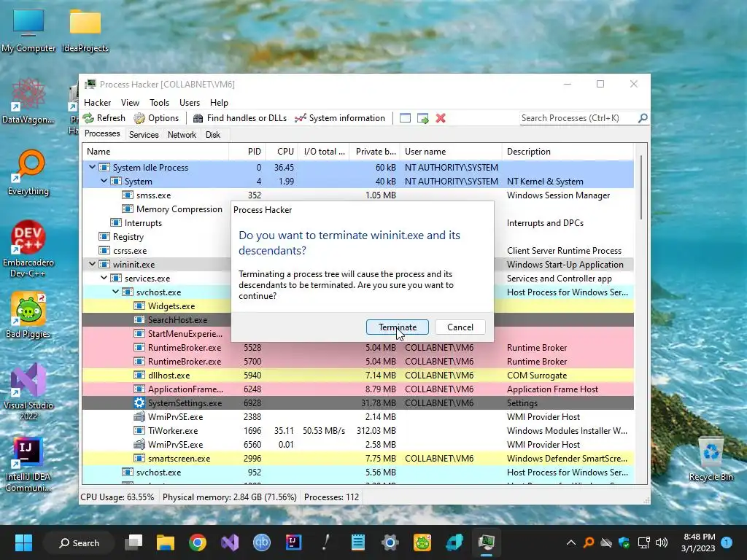Screen dimensions: 747x560
Task: Open the Recycle Bin on desktop
Action: (711, 459)
